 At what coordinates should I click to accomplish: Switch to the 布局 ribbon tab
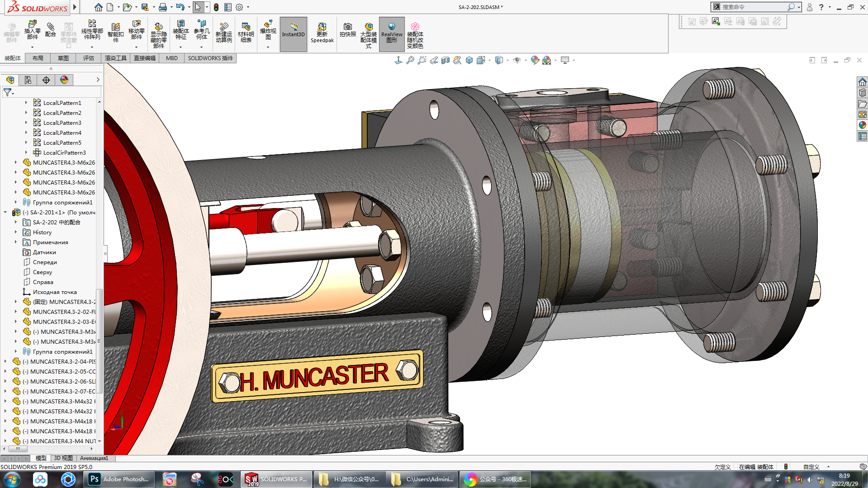[x=38, y=58]
